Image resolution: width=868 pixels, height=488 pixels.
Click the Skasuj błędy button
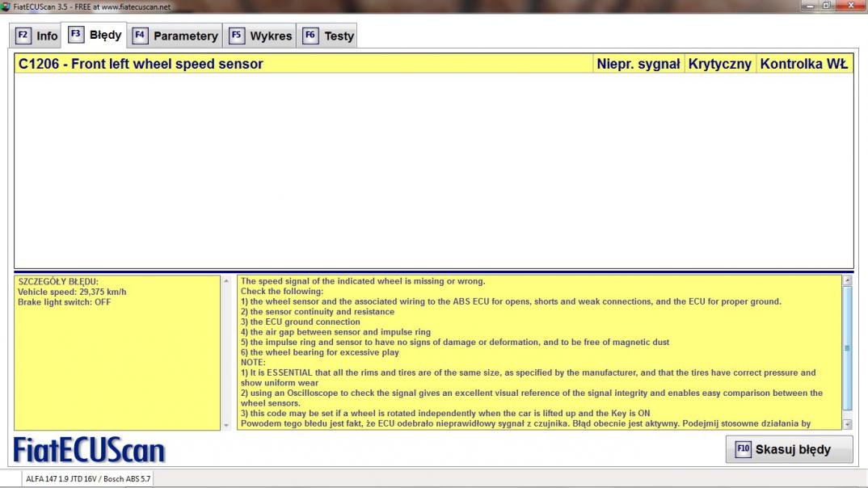click(x=789, y=449)
